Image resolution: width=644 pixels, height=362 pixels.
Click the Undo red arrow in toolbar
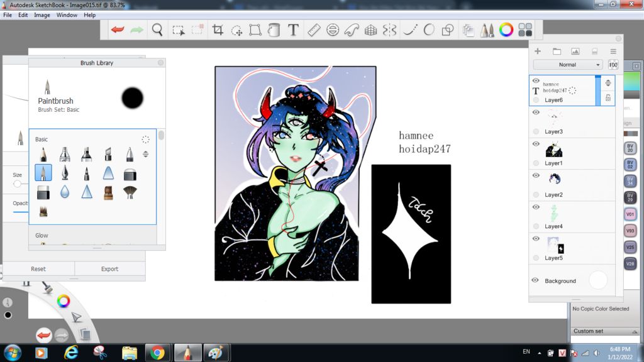[x=118, y=30]
